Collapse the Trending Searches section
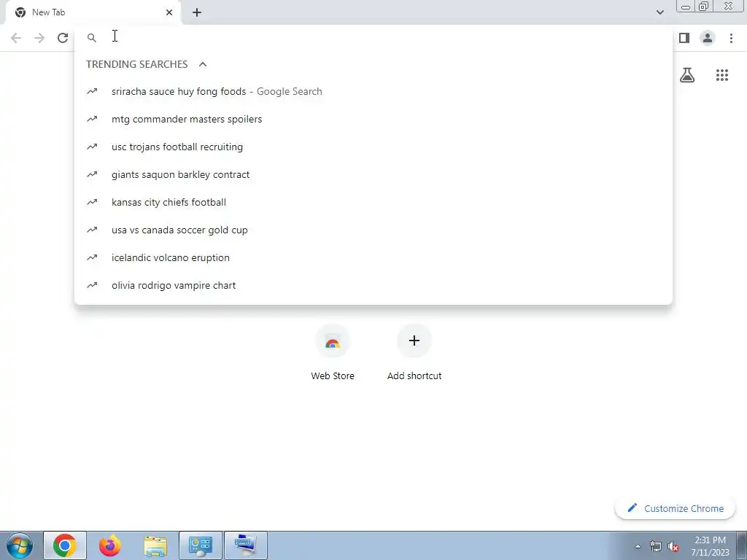The width and height of the screenshot is (747, 560). coord(203,64)
